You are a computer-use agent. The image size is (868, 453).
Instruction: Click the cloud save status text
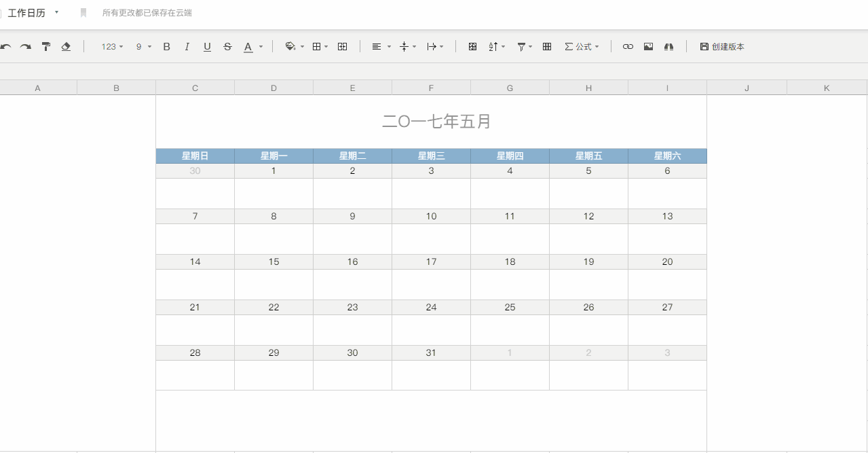[x=147, y=13]
